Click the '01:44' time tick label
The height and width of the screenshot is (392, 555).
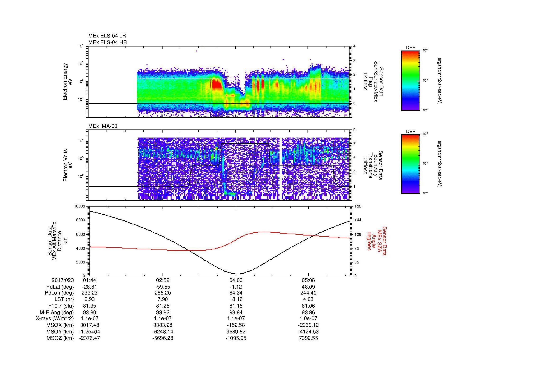click(90, 280)
